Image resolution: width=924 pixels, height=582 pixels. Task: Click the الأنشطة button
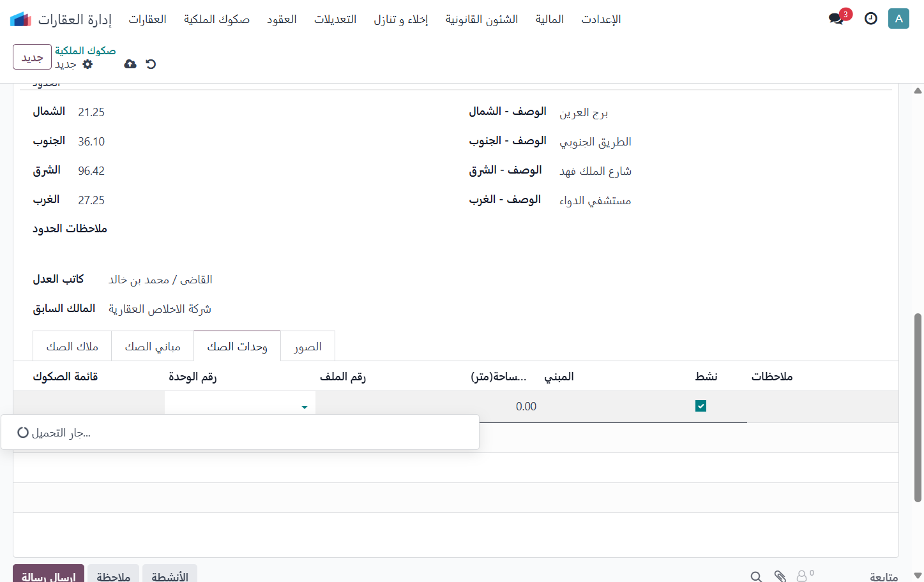[170, 574]
